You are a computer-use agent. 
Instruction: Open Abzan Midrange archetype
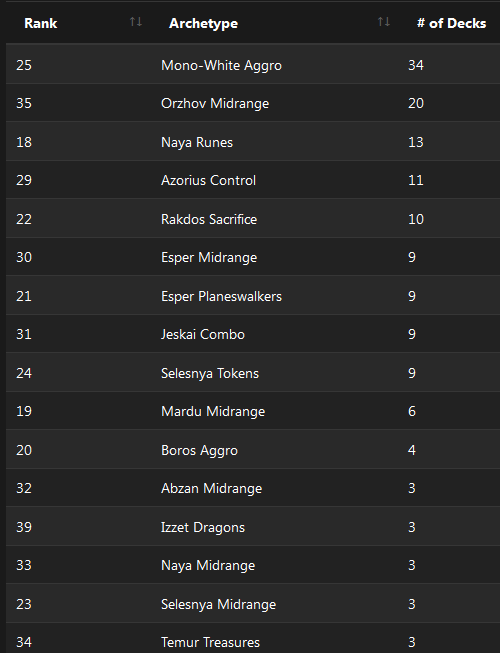click(211, 488)
